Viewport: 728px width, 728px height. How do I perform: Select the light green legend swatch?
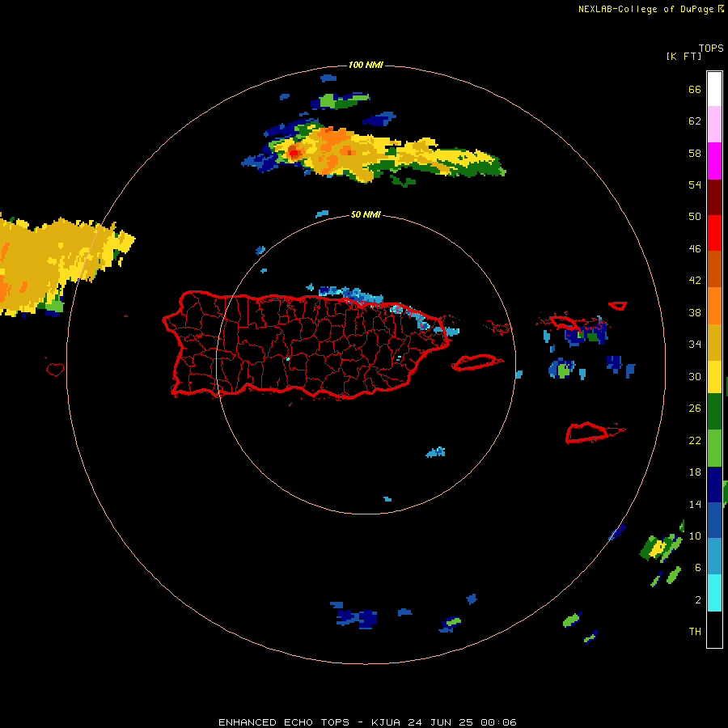(714, 448)
